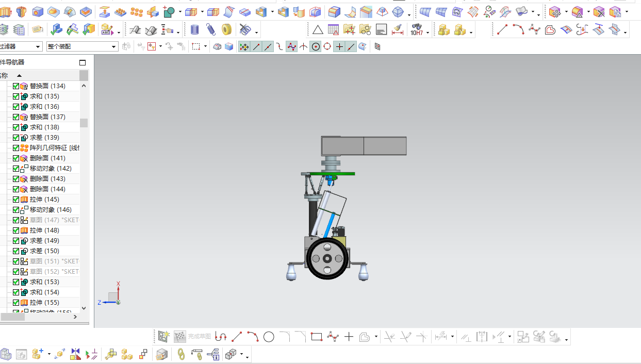The height and width of the screenshot is (364, 641).
Task: Select the Mirror Assembly icon
Action: (x=76, y=354)
